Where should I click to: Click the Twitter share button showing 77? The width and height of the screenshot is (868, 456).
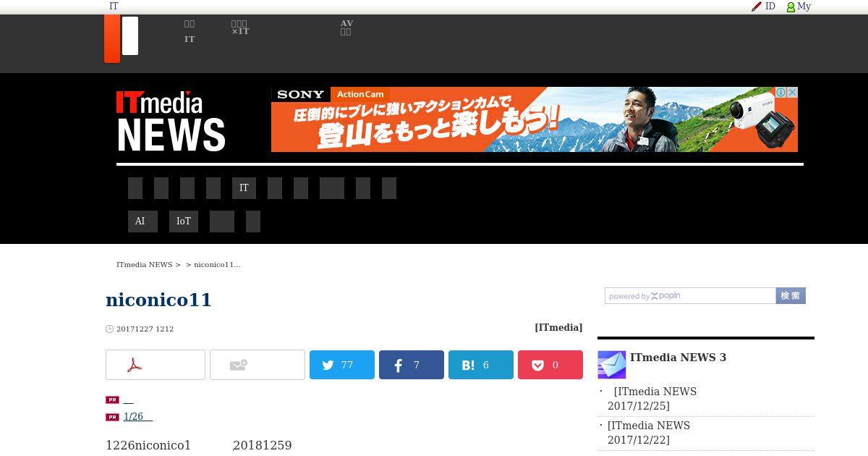click(342, 365)
